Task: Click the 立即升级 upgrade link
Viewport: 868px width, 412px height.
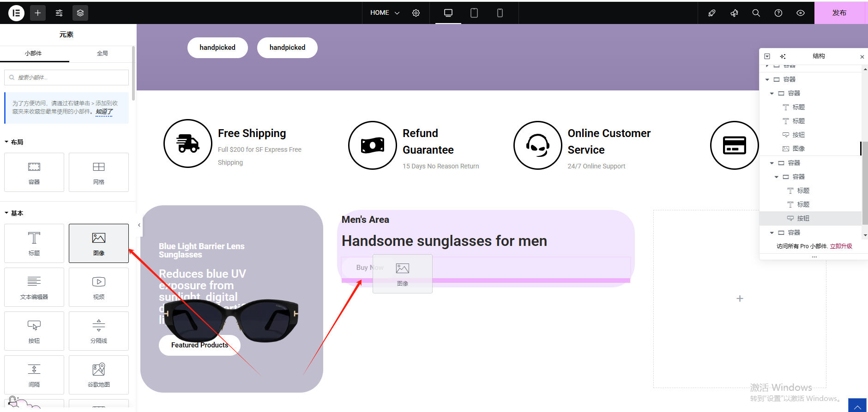Action: [841, 246]
